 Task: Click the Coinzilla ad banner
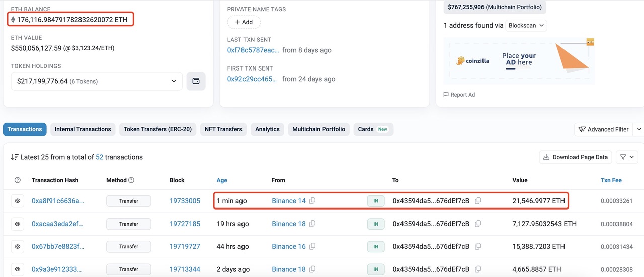[519, 61]
